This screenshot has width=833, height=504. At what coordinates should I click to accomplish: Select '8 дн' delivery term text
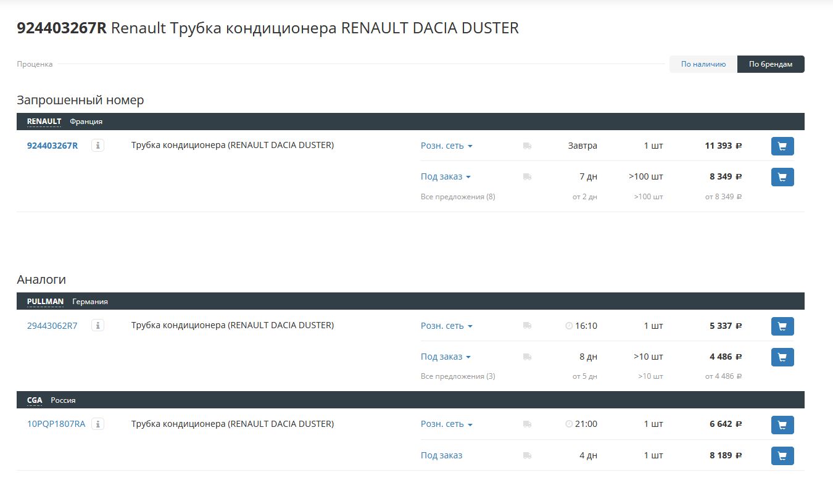[x=589, y=357]
